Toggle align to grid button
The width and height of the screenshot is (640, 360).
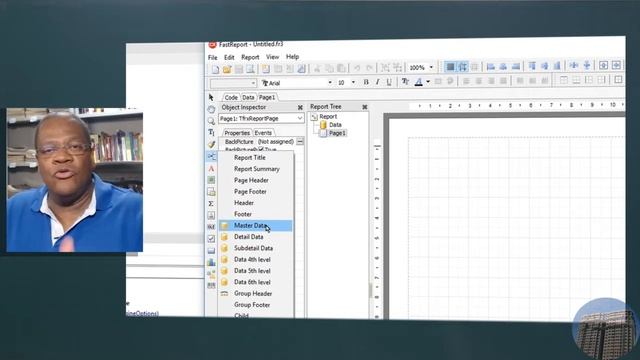coord(463,67)
